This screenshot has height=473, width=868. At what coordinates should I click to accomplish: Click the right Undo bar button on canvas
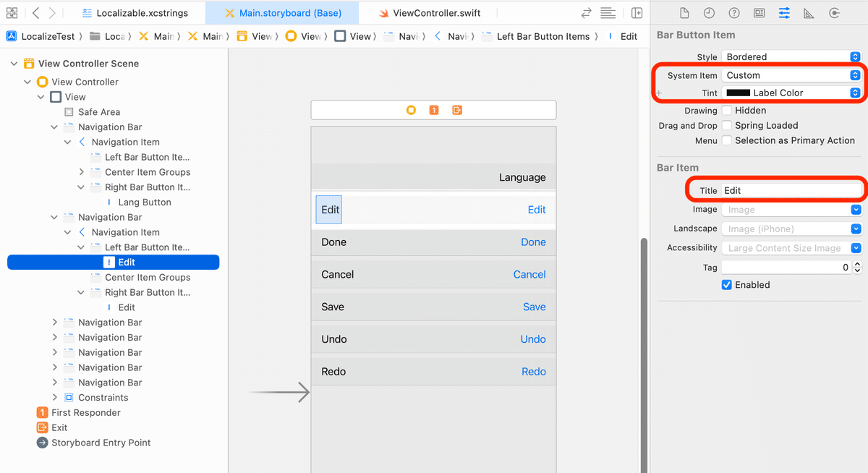tap(533, 339)
